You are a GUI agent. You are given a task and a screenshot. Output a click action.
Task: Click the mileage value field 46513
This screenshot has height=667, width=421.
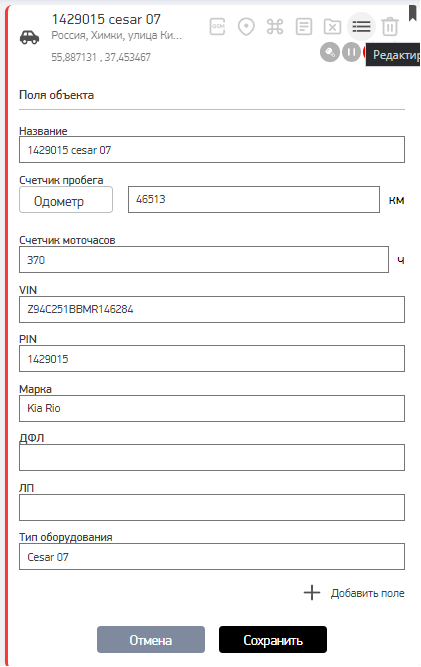pos(254,200)
